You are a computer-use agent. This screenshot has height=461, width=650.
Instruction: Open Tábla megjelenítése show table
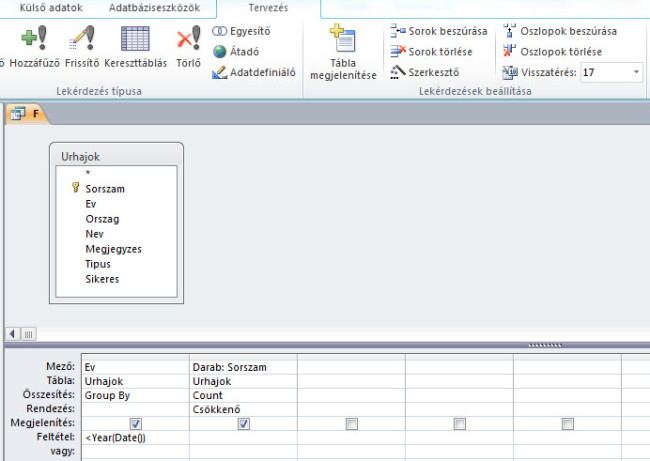point(343,54)
